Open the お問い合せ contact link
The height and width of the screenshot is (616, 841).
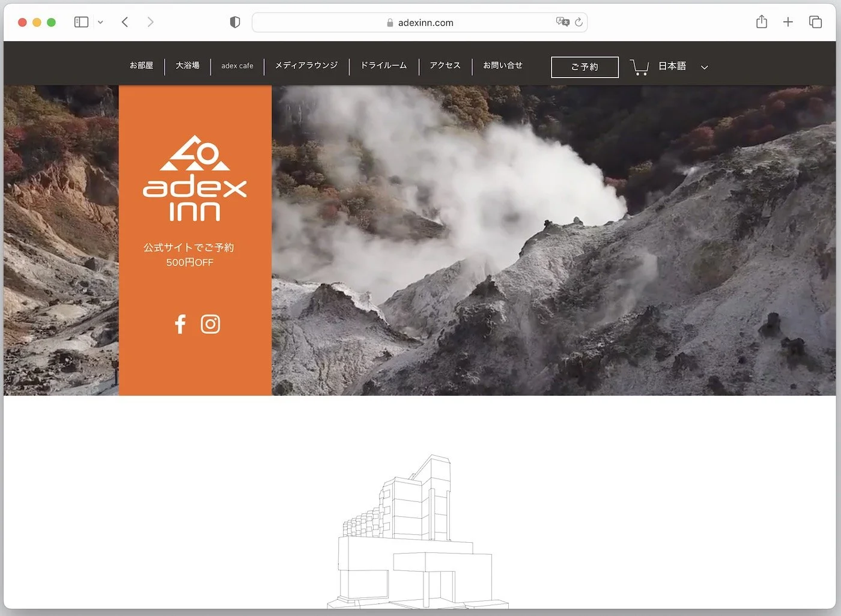(503, 67)
